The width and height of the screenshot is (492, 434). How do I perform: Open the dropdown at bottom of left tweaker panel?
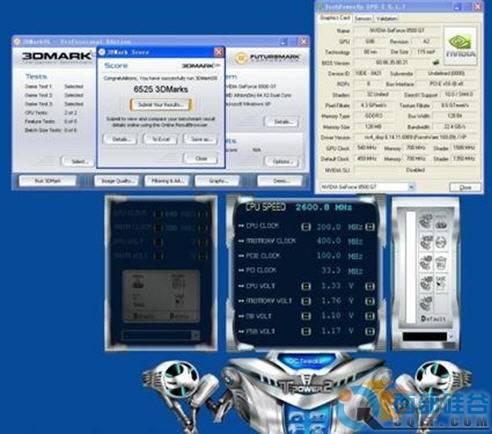[196, 336]
